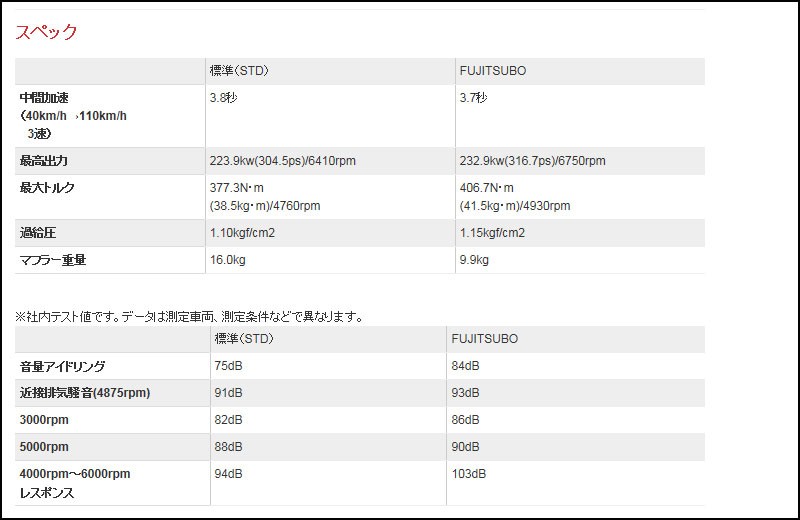
Task: Click the 1.15kgf/cm2 boost pressure value
Action: click(x=492, y=233)
